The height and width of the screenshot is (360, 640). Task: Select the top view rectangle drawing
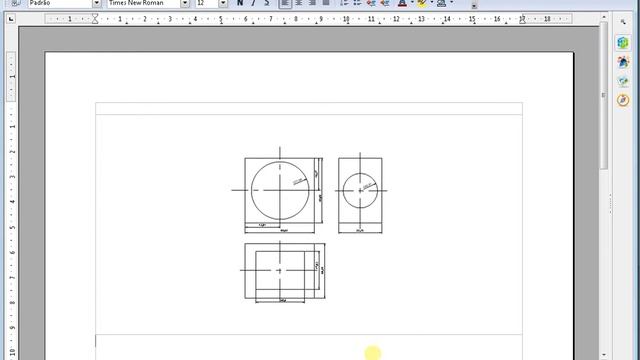[x=282, y=272]
